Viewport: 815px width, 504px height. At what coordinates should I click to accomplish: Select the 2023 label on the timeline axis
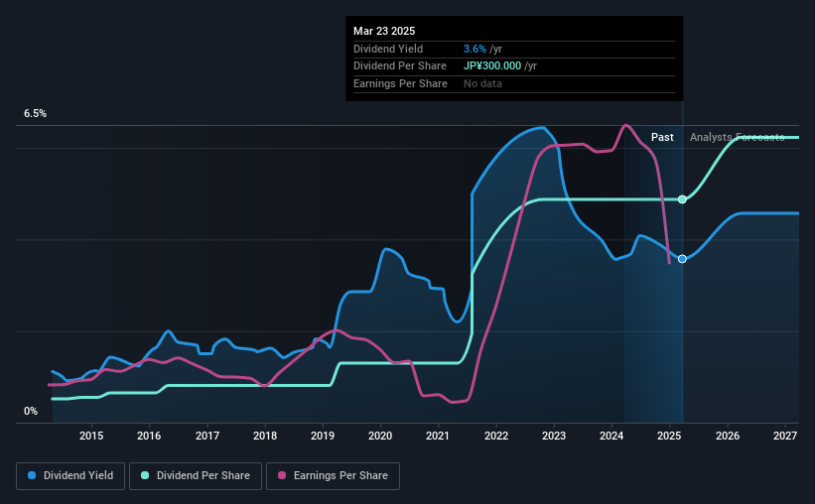(554, 436)
